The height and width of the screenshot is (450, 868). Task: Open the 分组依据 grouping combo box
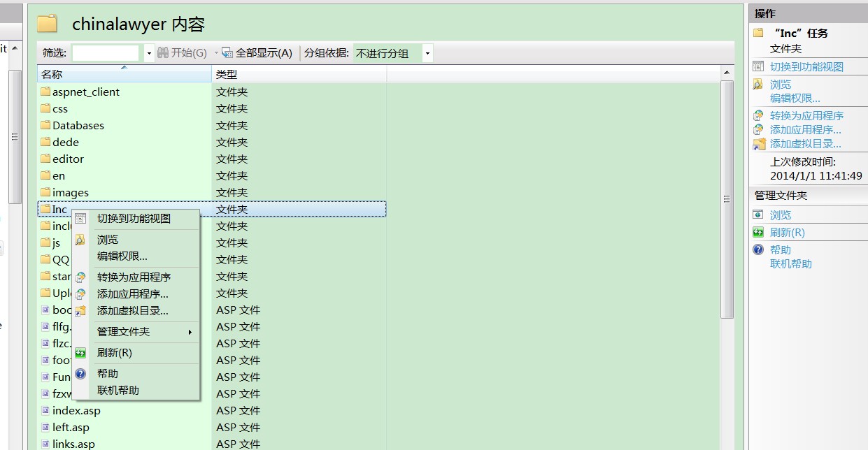393,53
